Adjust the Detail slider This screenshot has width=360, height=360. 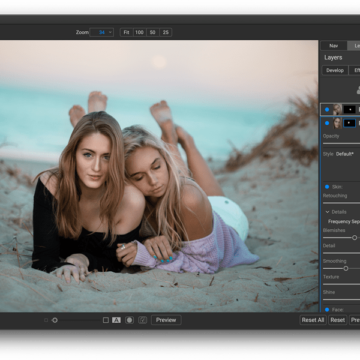click(341, 253)
